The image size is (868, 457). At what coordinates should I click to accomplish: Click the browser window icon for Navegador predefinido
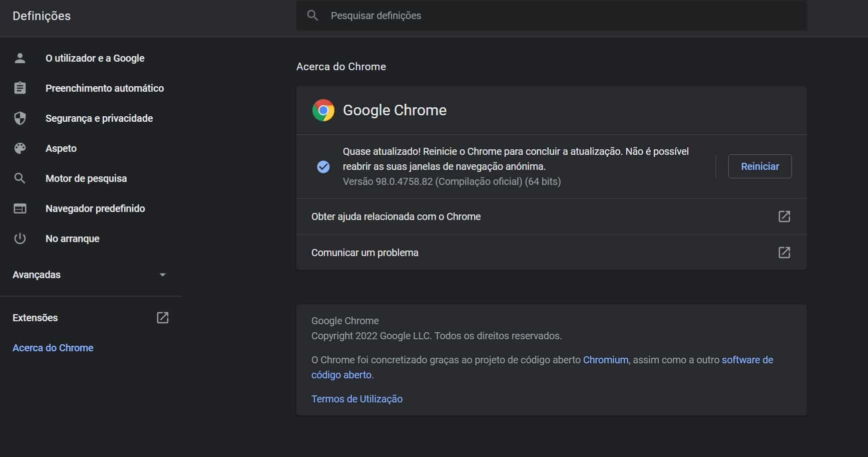(x=20, y=208)
